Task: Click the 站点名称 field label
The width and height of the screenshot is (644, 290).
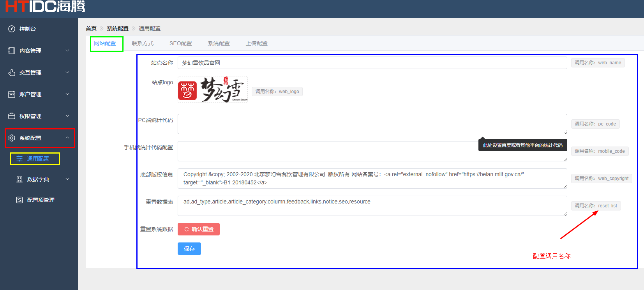Action: coord(162,63)
